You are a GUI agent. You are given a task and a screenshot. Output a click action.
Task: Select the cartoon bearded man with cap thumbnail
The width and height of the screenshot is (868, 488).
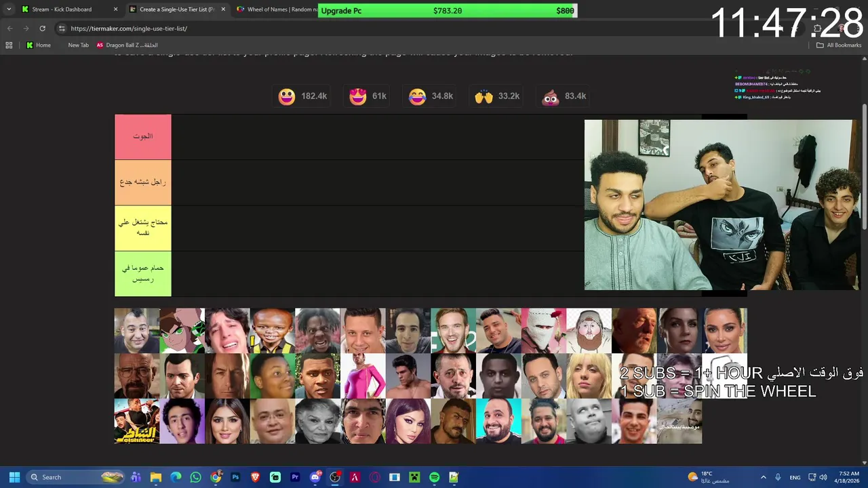[x=589, y=331]
